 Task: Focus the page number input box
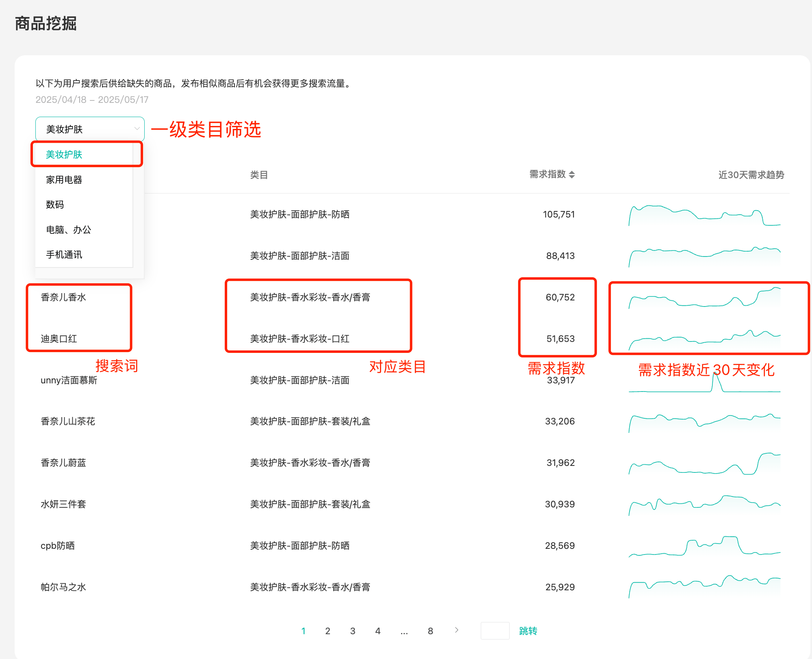495,631
